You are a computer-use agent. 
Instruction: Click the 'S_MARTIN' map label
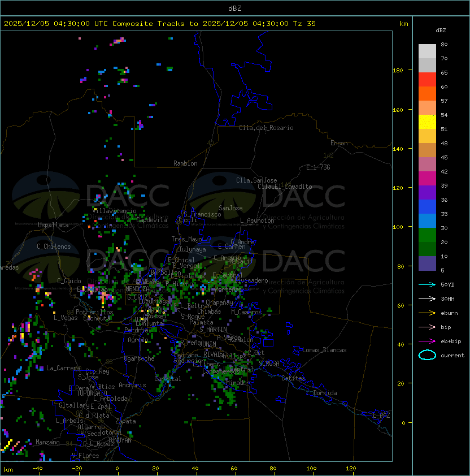(213, 330)
